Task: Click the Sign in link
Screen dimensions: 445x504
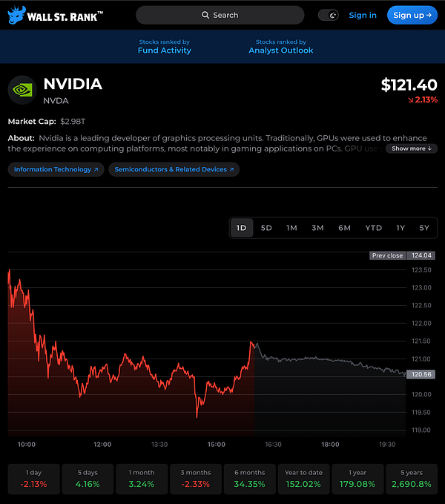Action: [x=363, y=15]
